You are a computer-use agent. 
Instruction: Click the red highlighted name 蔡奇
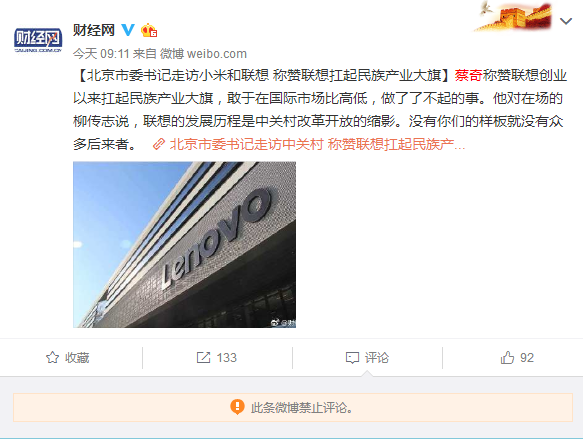click(468, 75)
